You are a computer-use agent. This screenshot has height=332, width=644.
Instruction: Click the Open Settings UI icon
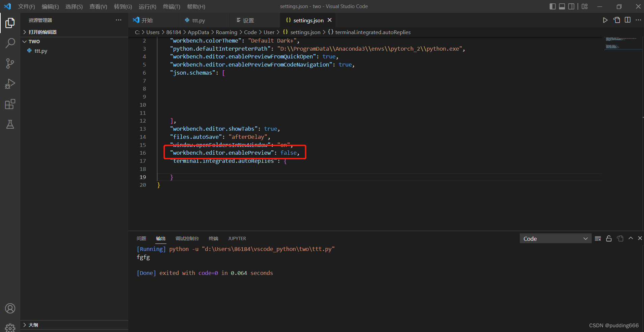617,20
